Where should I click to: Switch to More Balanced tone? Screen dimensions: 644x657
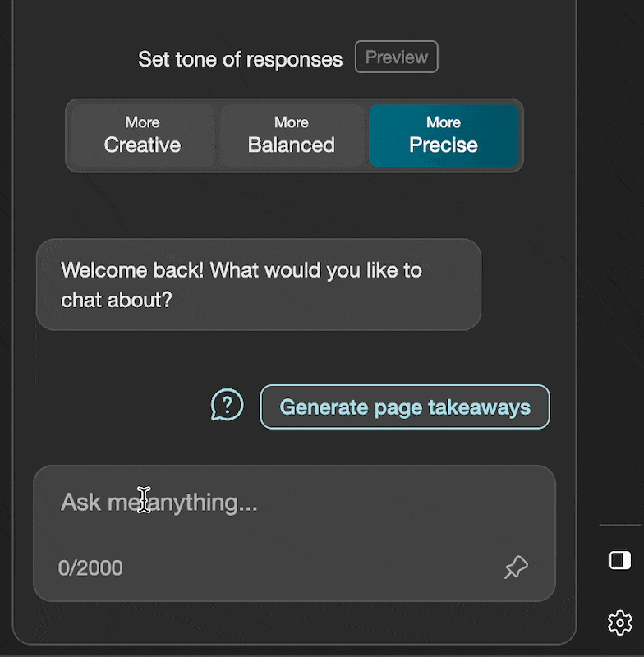tap(292, 136)
